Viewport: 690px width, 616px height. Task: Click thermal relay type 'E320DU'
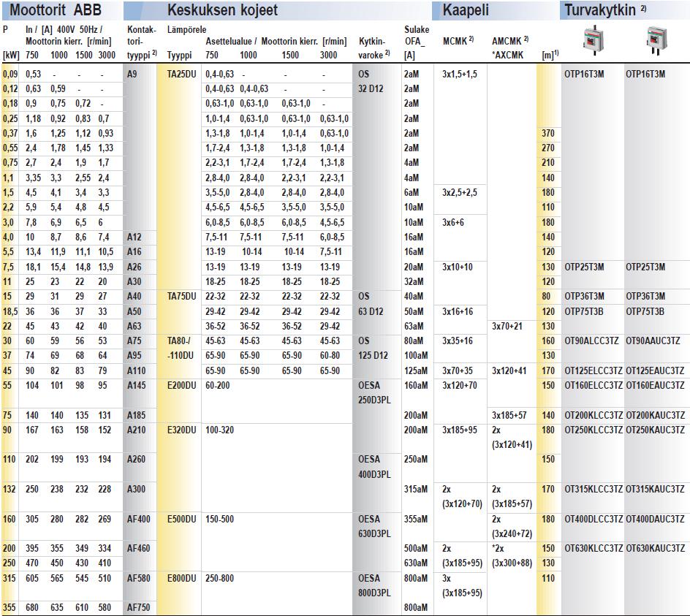(x=182, y=430)
